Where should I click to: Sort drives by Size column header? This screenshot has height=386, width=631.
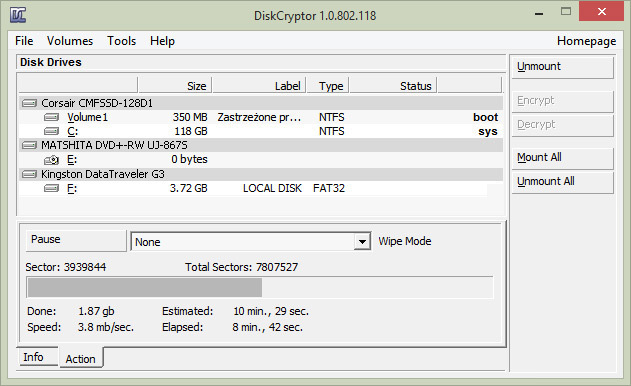[x=175, y=86]
